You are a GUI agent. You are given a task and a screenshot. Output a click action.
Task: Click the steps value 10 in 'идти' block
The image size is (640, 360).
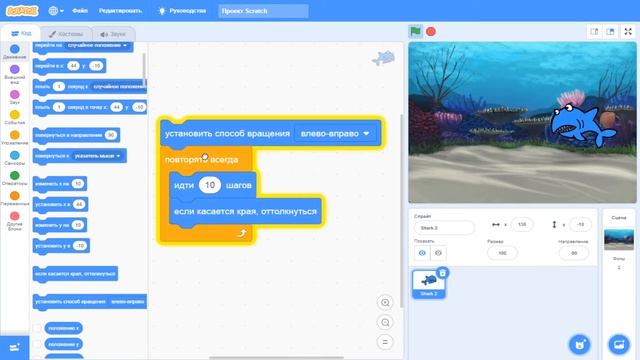click(210, 185)
